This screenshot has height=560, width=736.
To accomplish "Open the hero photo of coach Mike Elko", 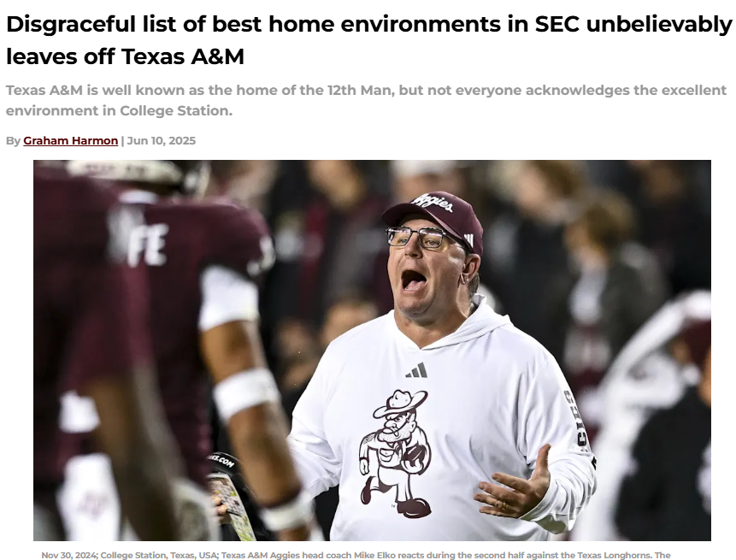I will 372,351.
